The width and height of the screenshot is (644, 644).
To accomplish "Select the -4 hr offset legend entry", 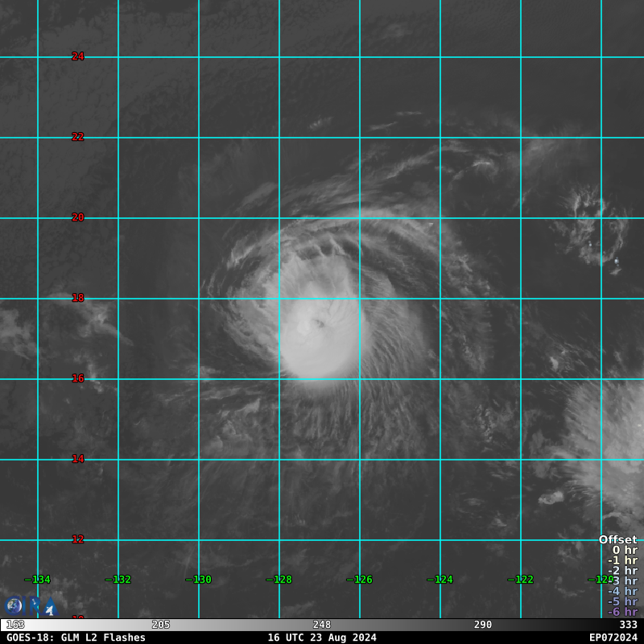I will point(622,591).
